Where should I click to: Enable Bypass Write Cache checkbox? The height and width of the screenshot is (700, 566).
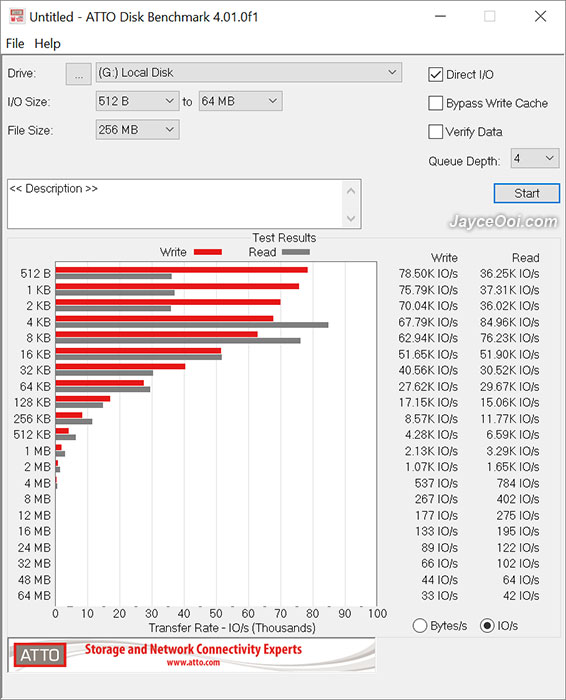click(435, 103)
